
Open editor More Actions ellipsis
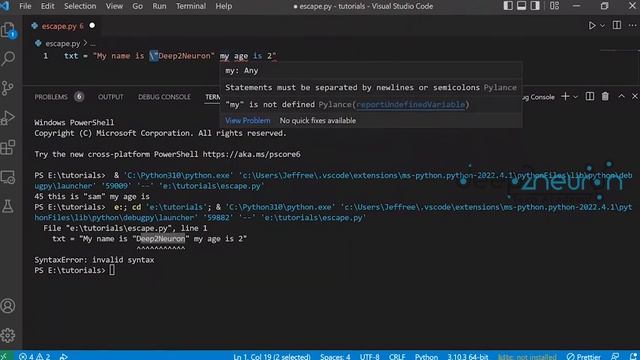(x=633, y=25)
